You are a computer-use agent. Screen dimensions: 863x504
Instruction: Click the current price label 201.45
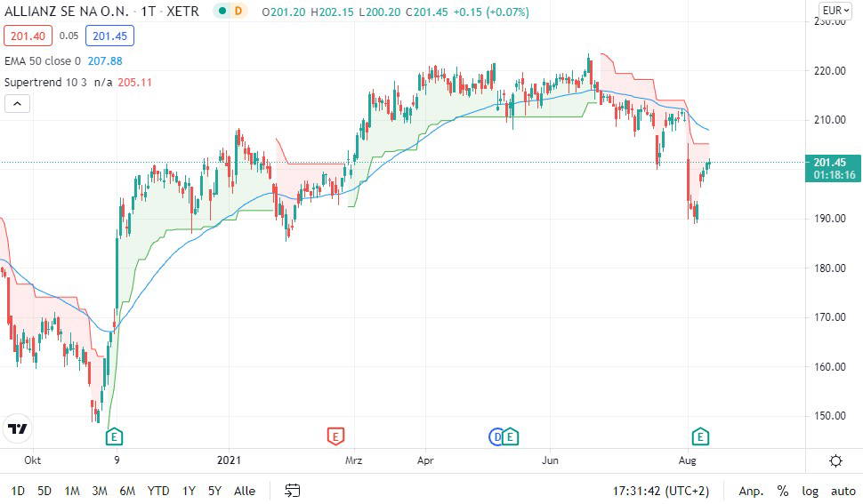(833, 163)
